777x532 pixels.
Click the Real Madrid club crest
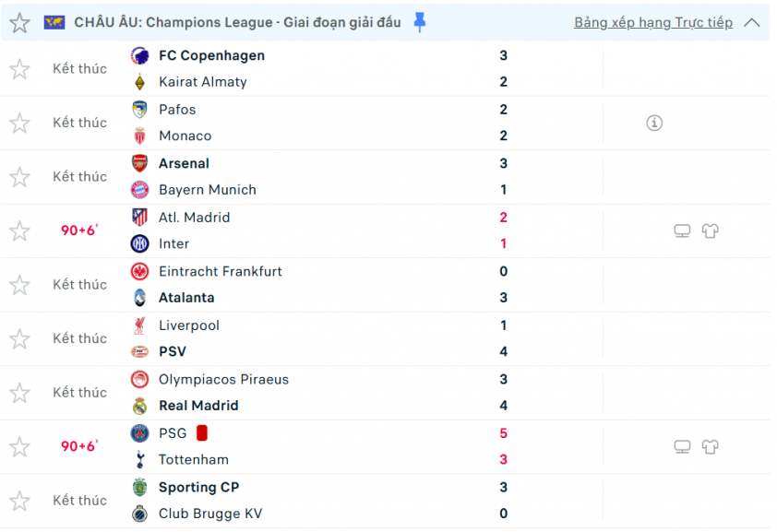pos(139,406)
